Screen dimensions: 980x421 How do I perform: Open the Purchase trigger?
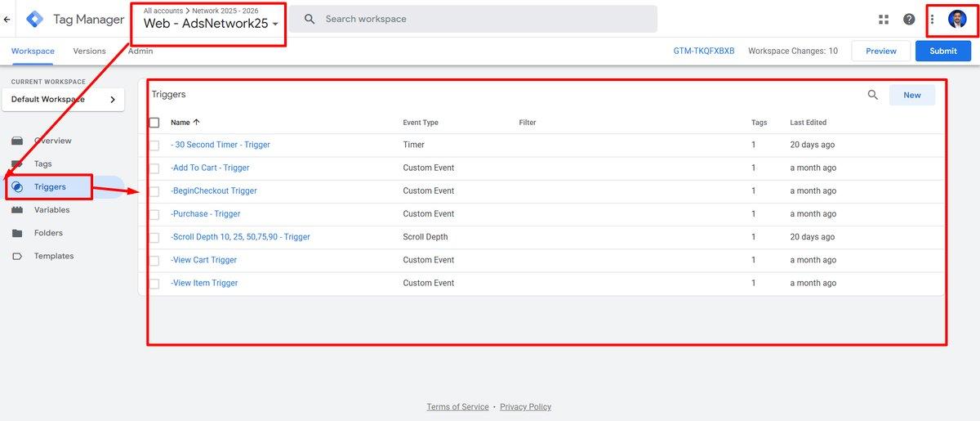[x=206, y=213]
